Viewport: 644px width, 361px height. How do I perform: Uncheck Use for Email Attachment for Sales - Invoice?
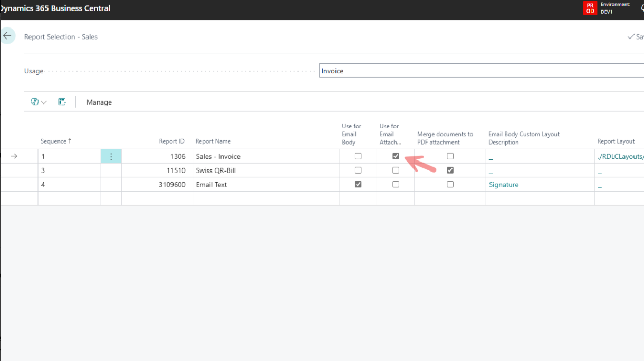(x=396, y=156)
